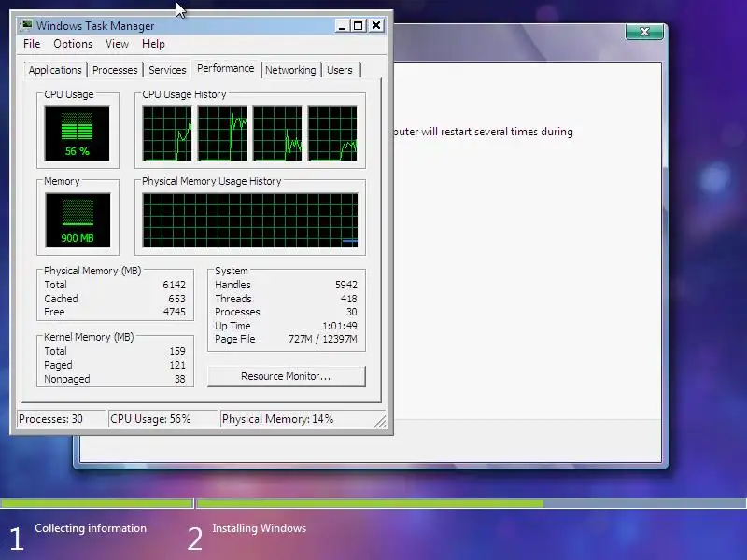Click the Nonpaged value 38
Viewport: 747px width, 560px height.
pos(179,379)
